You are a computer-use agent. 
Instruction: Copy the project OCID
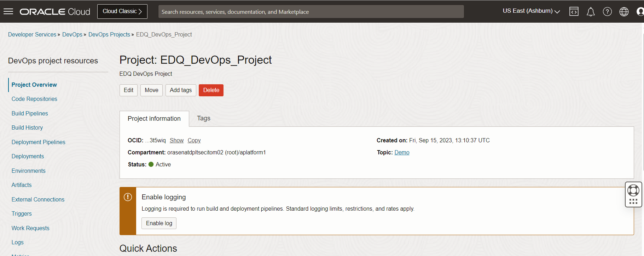pos(194,140)
